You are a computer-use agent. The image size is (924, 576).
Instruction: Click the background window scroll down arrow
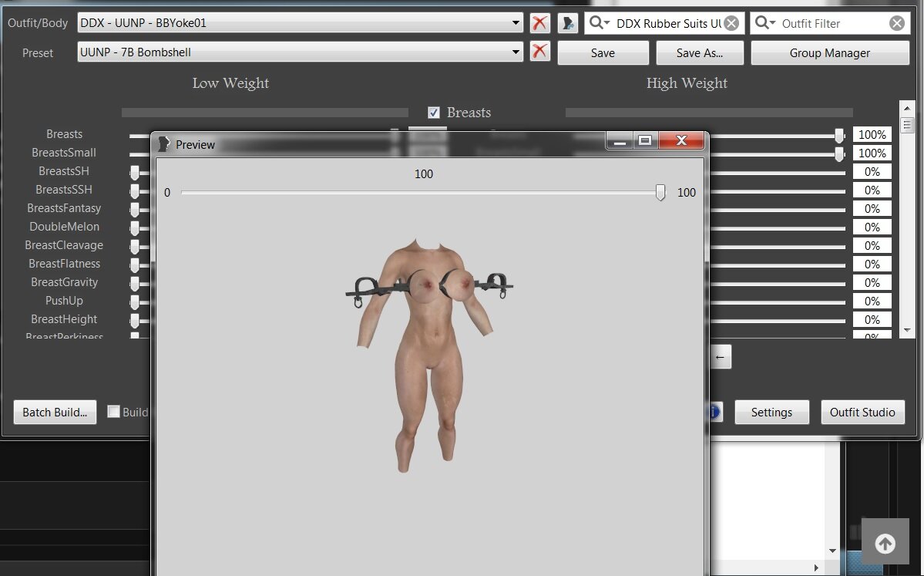[x=832, y=551]
